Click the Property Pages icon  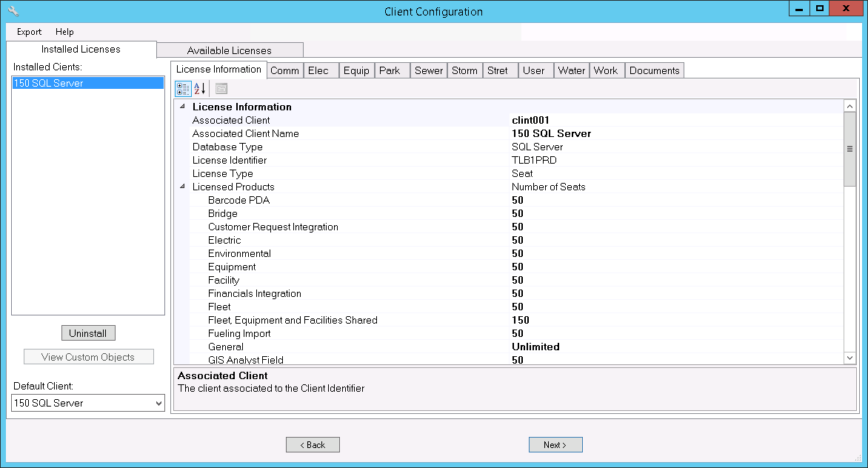[x=221, y=89]
